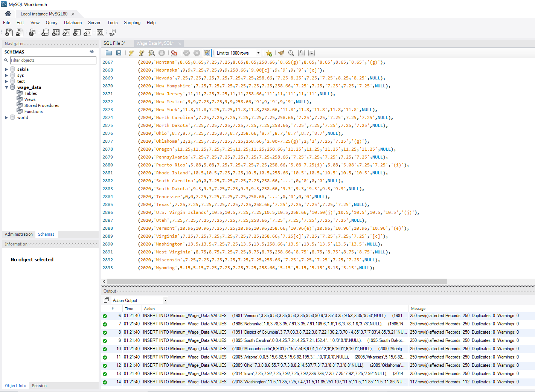Add a snippet with the star icon
The image size is (535, 392).
point(269,53)
